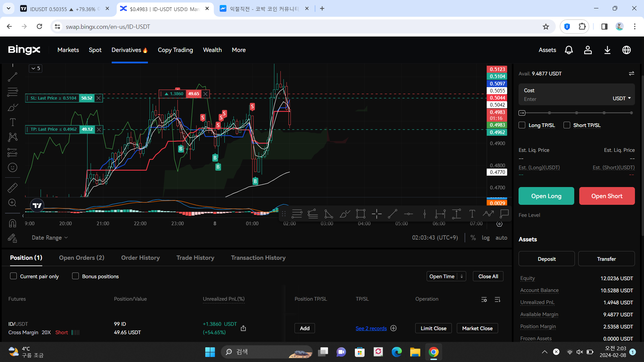Screen dimensions: 644x362
Task: Switch to the Trade History tab
Action: (195, 257)
